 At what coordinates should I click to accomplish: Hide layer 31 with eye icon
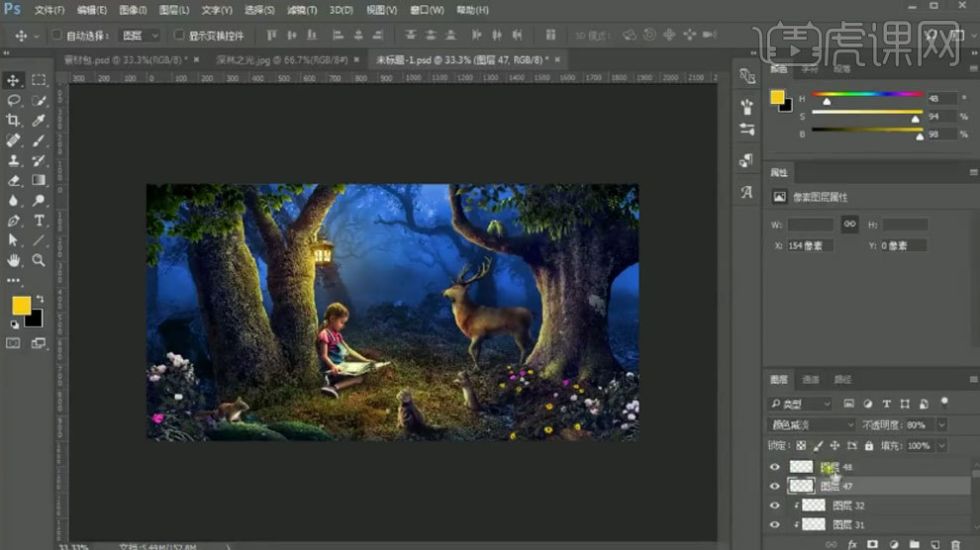coord(775,524)
